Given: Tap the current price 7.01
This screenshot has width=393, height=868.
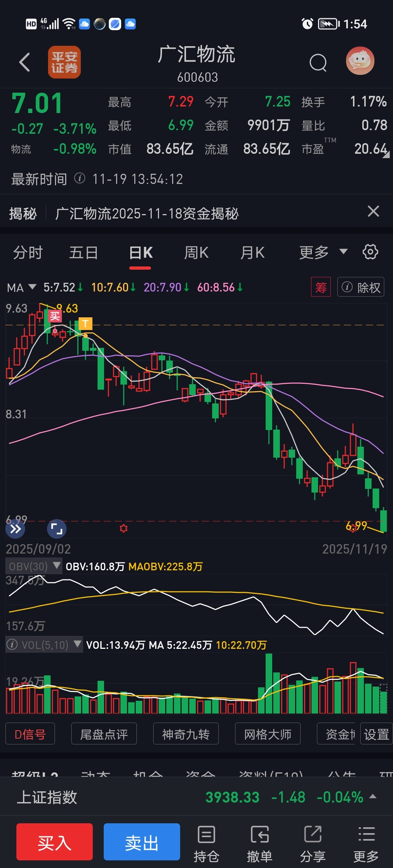Looking at the screenshot, I should point(37,103).
